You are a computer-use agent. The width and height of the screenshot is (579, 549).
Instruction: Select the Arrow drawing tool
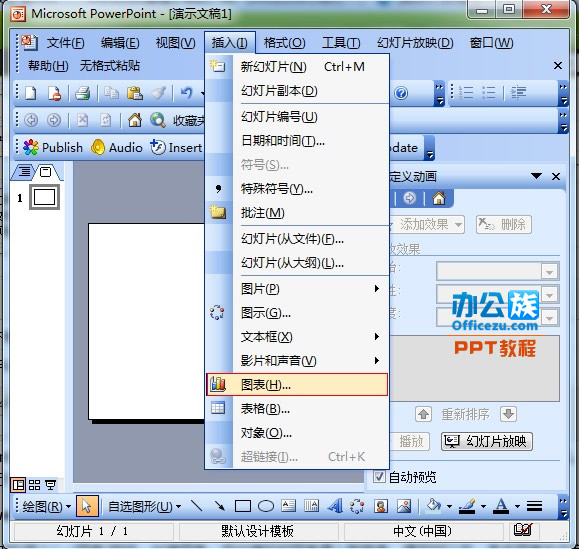[x=220, y=506]
